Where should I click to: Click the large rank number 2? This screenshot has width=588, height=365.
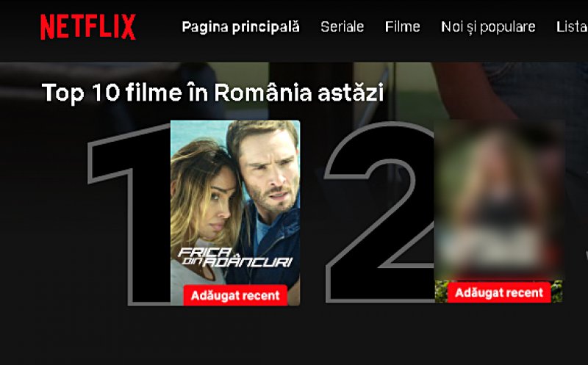click(379, 212)
